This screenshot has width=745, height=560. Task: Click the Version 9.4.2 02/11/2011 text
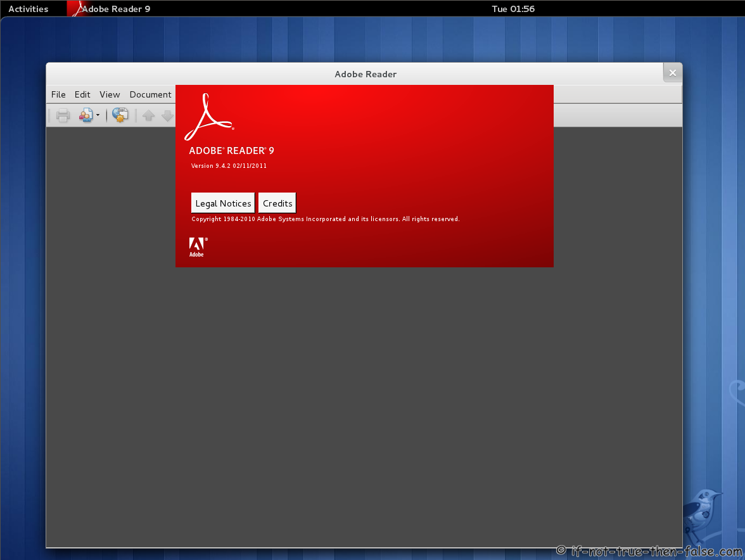[x=229, y=166]
